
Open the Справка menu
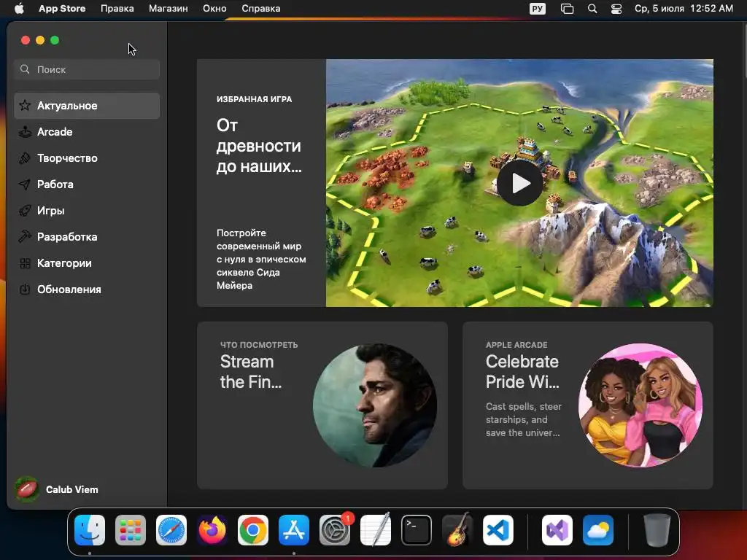click(260, 9)
